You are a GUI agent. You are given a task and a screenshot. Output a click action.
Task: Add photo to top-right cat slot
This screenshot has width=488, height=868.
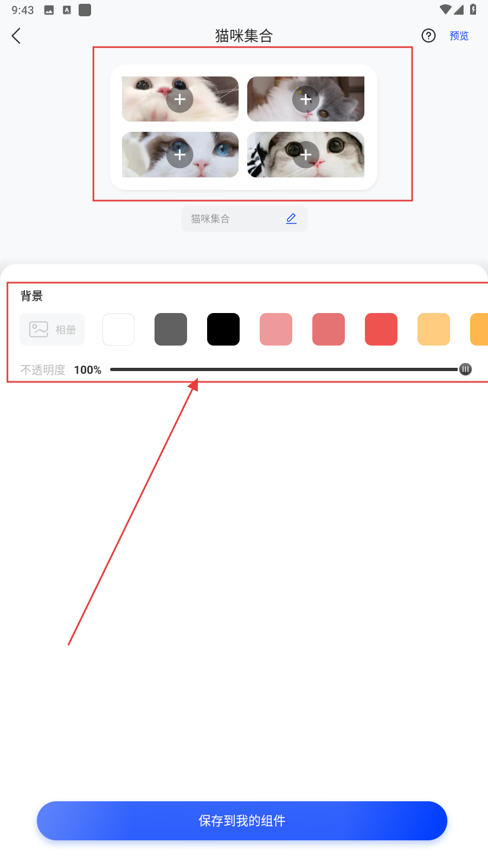(306, 99)
